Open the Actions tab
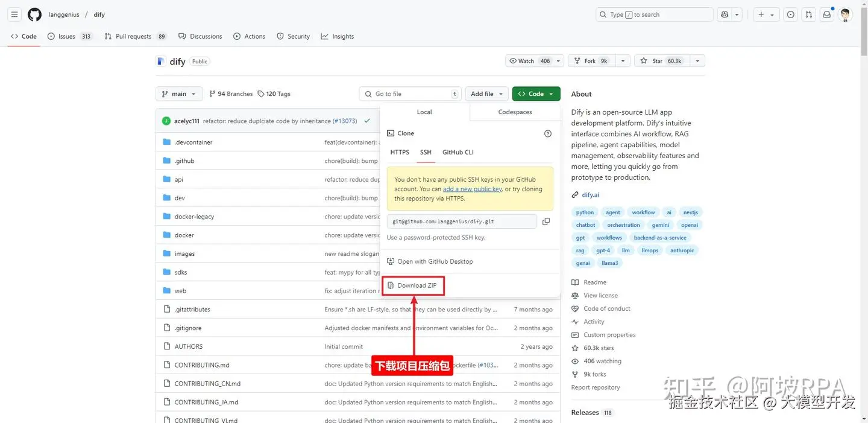Viewport: 868px width, 423px height. [x=250, y=36]
